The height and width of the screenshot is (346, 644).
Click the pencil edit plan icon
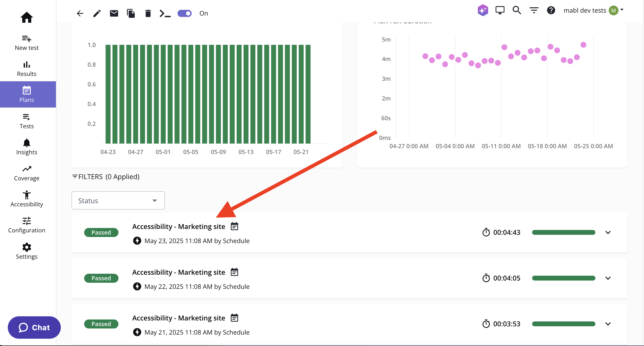point(97,13)
